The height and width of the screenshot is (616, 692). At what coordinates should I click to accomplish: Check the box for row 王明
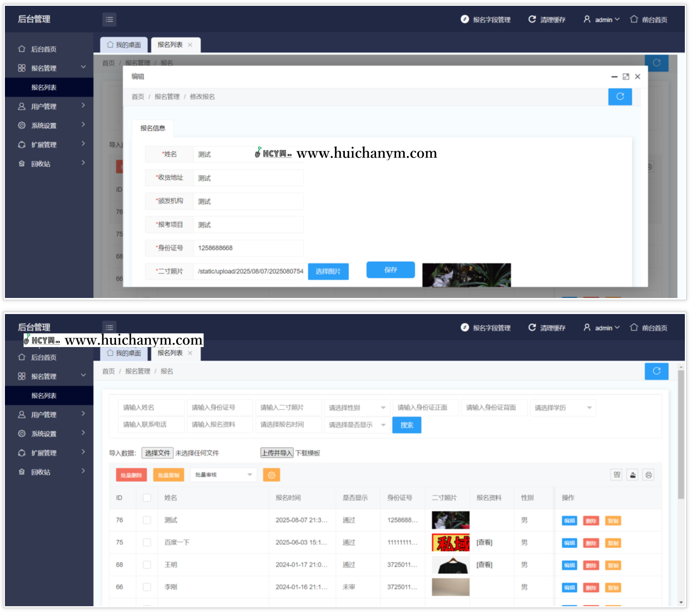coord(147,565)
